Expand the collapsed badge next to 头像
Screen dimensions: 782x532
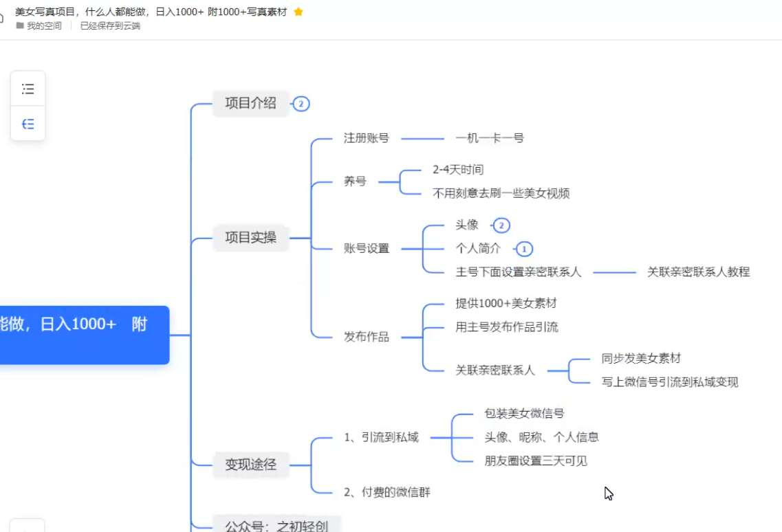(x=501, y=225)
